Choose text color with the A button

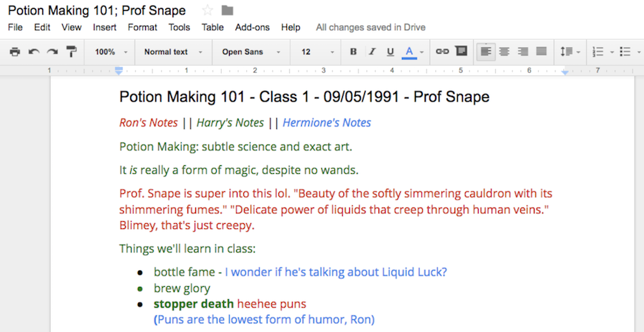409,52
